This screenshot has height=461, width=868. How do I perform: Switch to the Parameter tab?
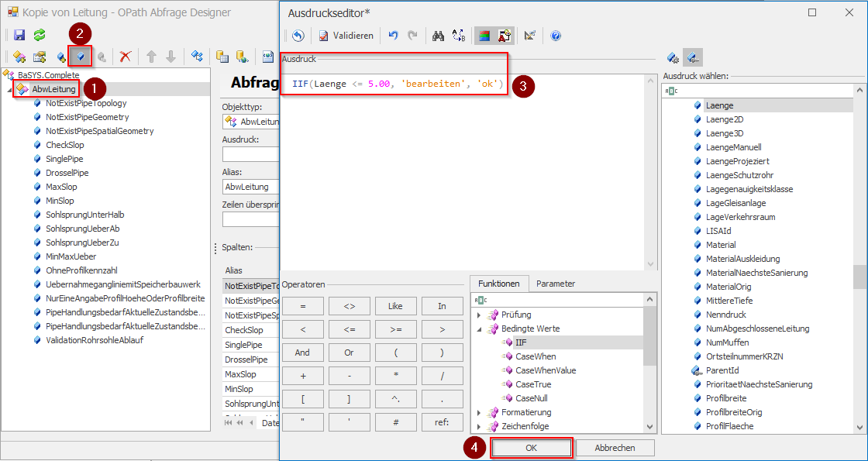[556, 284]
